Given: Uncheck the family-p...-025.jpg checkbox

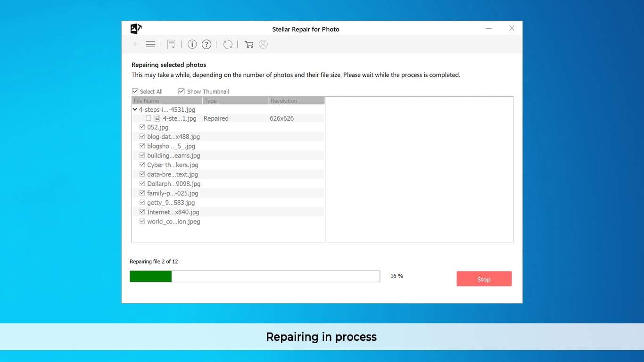Looking at the screenshot, I should pos(142,193).
